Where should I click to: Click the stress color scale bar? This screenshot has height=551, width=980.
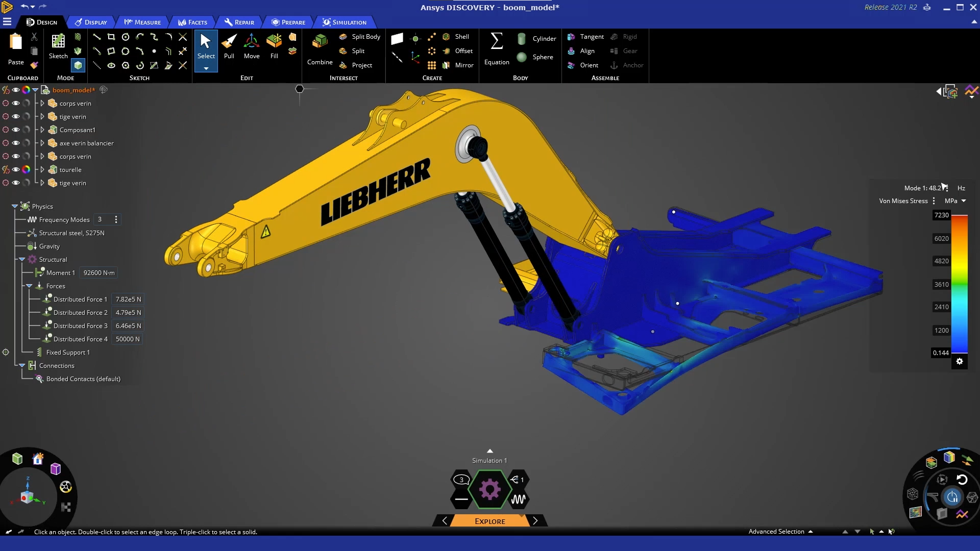click(x=959, y=284)
